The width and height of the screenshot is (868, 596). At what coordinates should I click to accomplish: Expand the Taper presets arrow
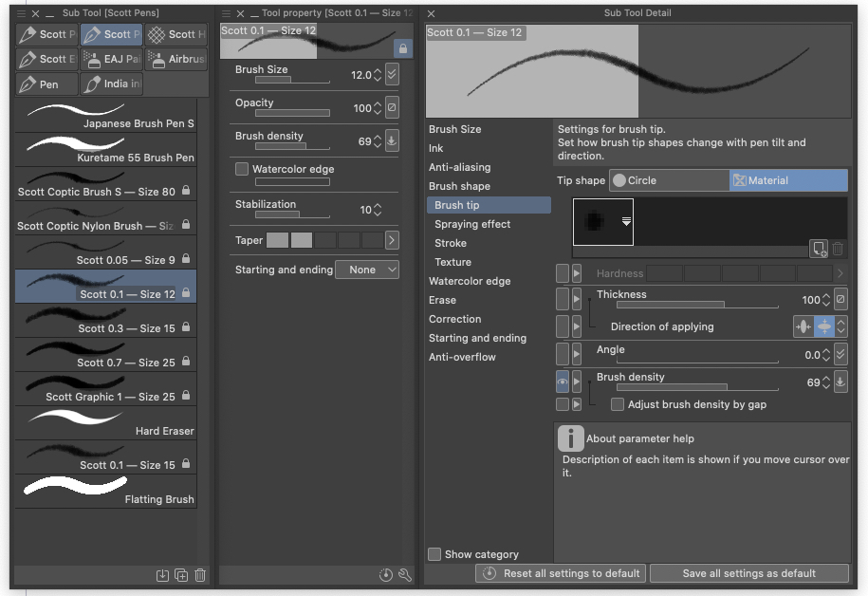pos(392,241)
